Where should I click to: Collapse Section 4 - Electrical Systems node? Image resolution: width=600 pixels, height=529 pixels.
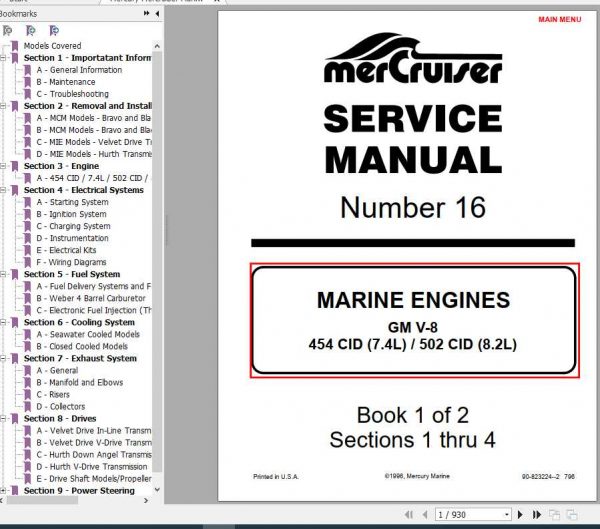(x=3, y=190)
